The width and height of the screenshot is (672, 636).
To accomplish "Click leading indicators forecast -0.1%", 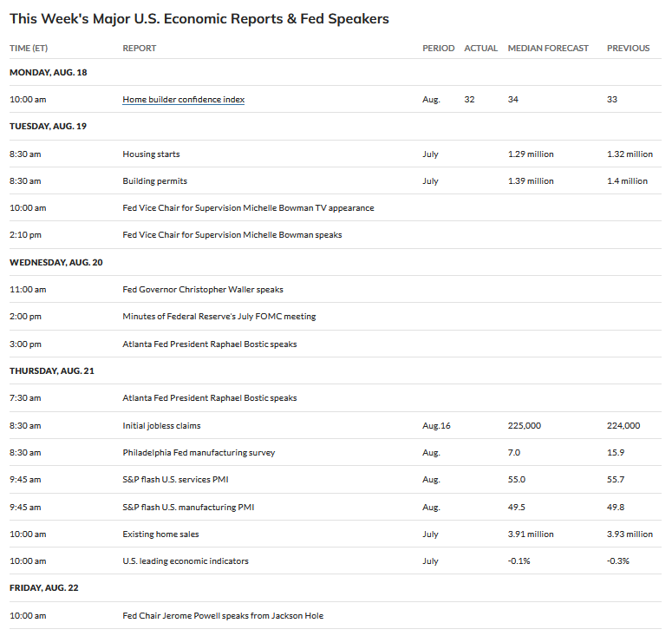I will click(x=519, y=561).
